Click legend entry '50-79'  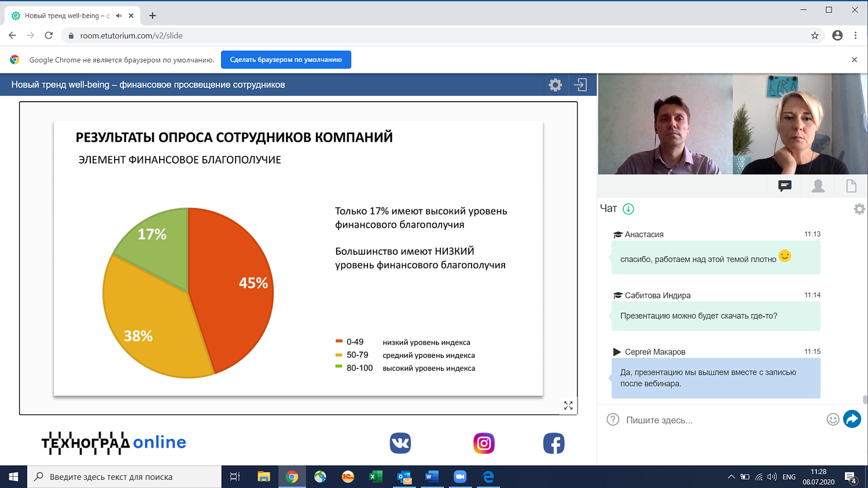(x=357, y=355)
